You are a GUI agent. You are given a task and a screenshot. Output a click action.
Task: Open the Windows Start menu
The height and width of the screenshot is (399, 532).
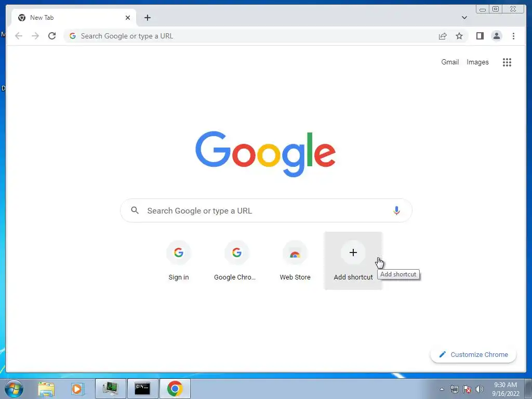[14, 389]
